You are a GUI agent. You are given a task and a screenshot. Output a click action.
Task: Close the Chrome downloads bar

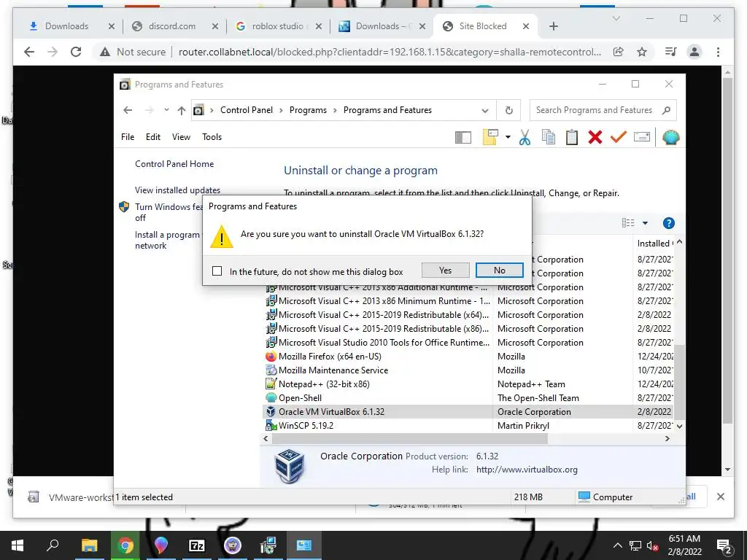(x=720, y=497)
